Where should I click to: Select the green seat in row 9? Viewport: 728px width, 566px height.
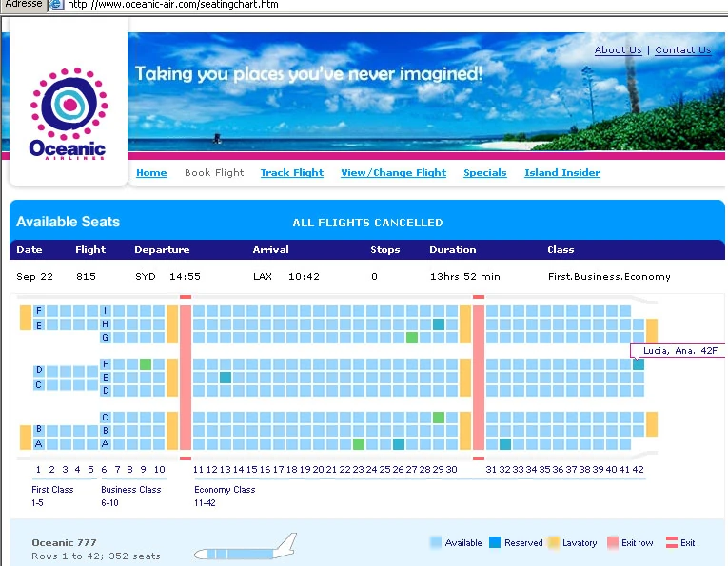pos(146,364)
